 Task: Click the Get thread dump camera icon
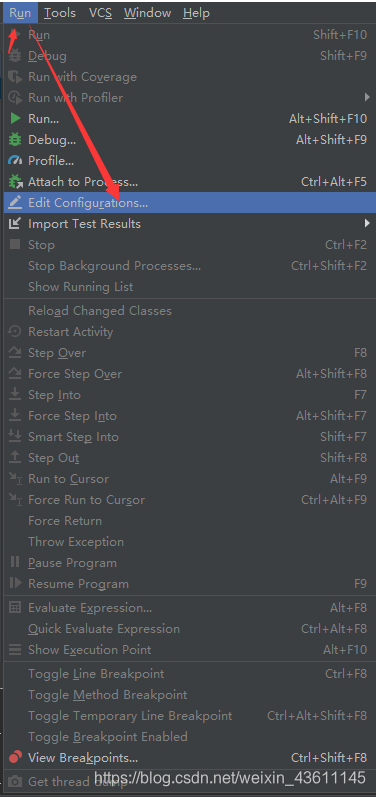[x=15, y=781]
